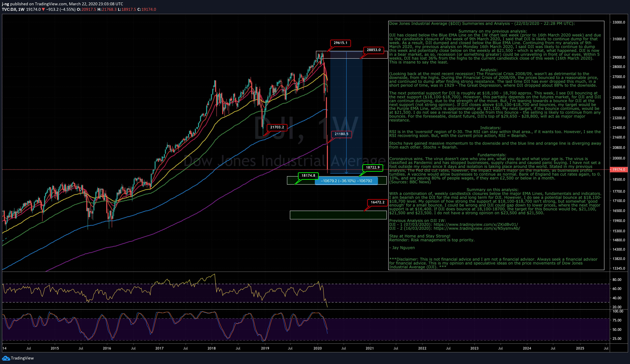Click the RSI 20.00 scale label
The image size is (630, 364).
[617, 307]
